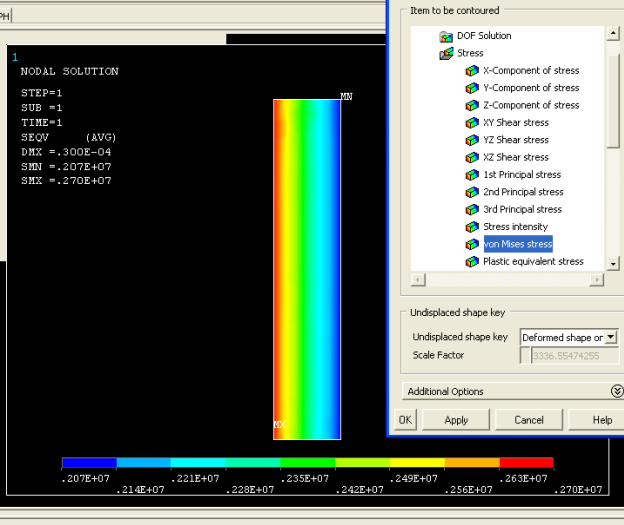The height and width of the screenshot is (525, 624).
Task: Click the XY Shear stress cube icon
Action: pos(472,123)
